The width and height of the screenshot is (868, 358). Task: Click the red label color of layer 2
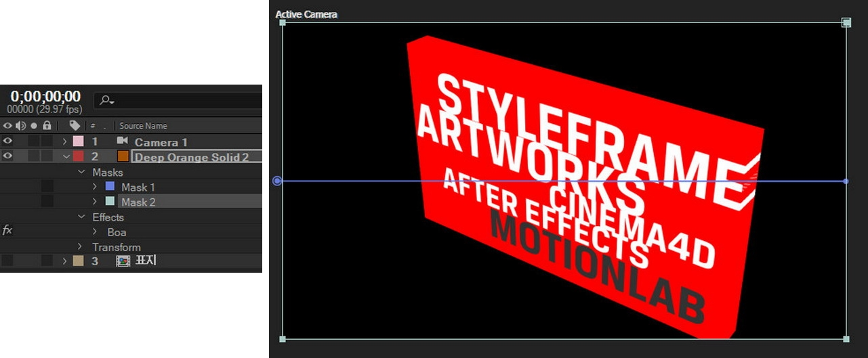(x=78, y=156)
